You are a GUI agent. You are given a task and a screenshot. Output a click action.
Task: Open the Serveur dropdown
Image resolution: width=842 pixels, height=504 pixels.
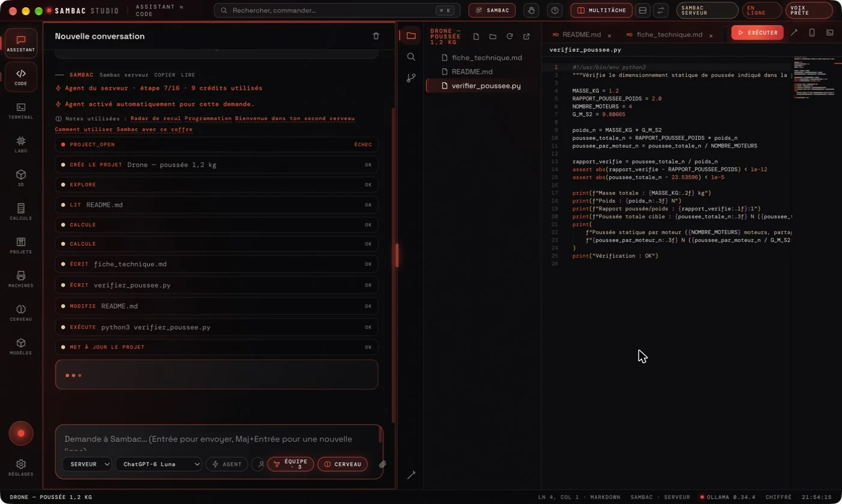pos(87,464)
